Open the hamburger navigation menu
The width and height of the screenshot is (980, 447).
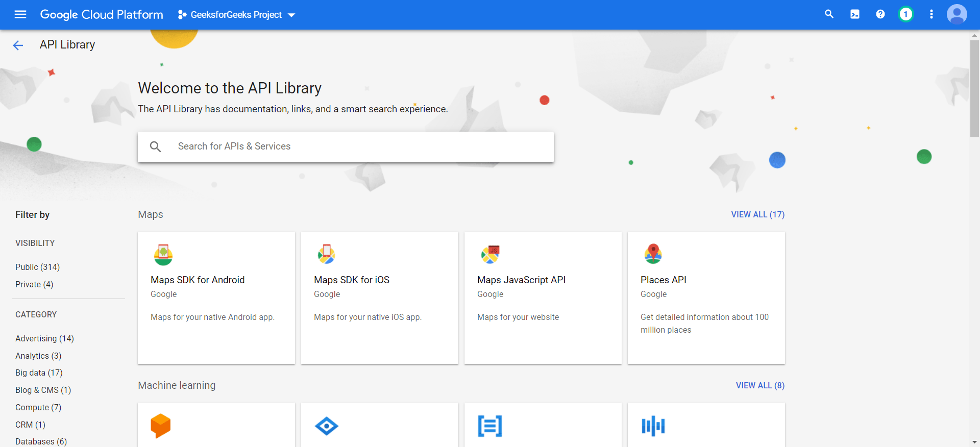tap(20, 14)
